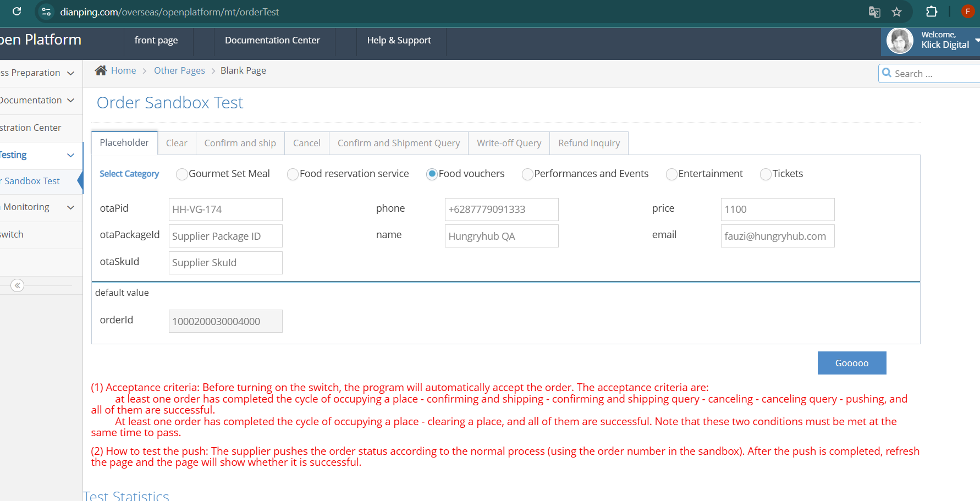The image size is (980, 501).
Task: Select Gourmet Set Meal category
Action: pos(181,174)
